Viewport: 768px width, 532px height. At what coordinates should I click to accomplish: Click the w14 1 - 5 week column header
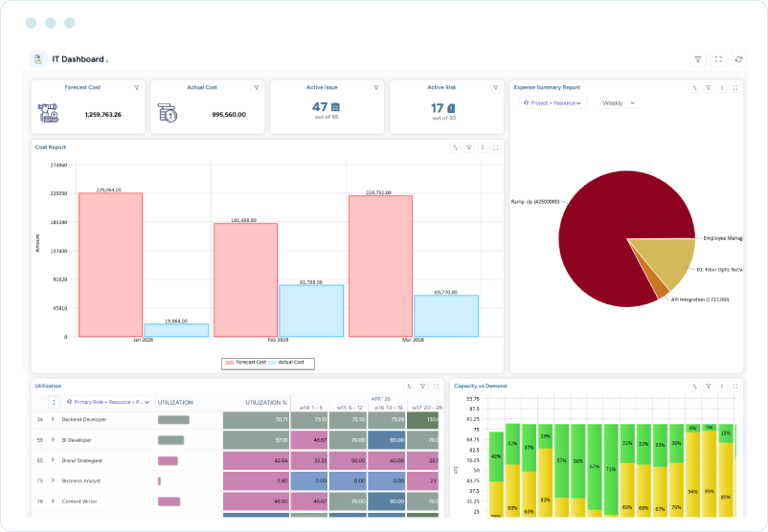pos(310,408)
